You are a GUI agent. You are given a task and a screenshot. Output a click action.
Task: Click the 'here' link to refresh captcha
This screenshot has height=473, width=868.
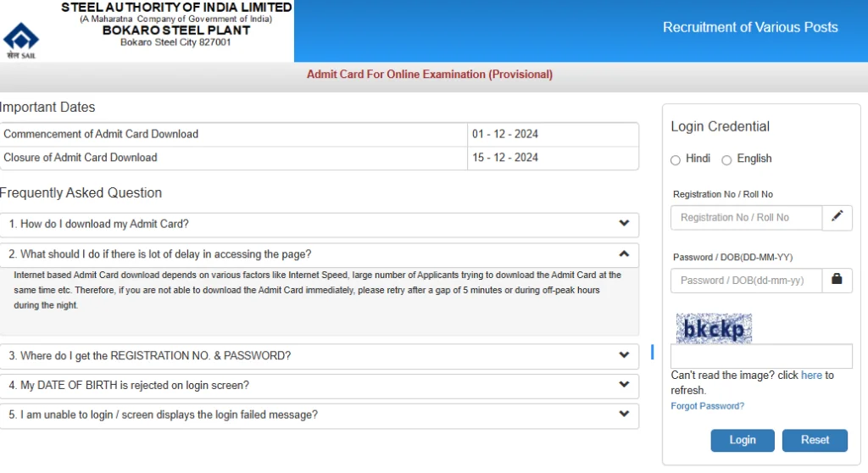pyautogui.click(x=811, y=375)
